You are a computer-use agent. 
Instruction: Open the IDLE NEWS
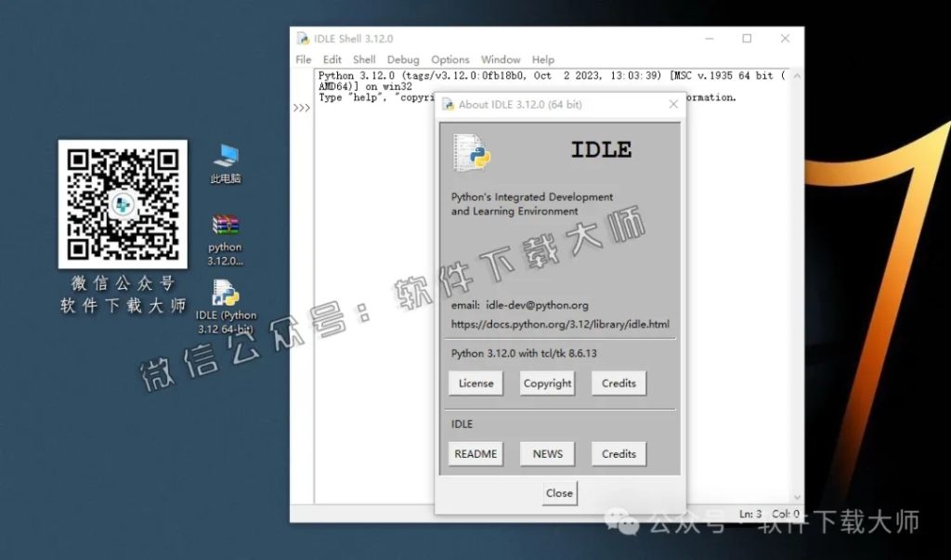click(x=547, y=453)
